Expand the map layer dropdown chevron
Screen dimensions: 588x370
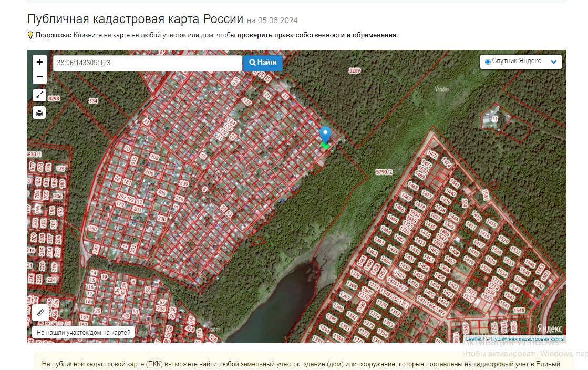click(x=553, y=62)
